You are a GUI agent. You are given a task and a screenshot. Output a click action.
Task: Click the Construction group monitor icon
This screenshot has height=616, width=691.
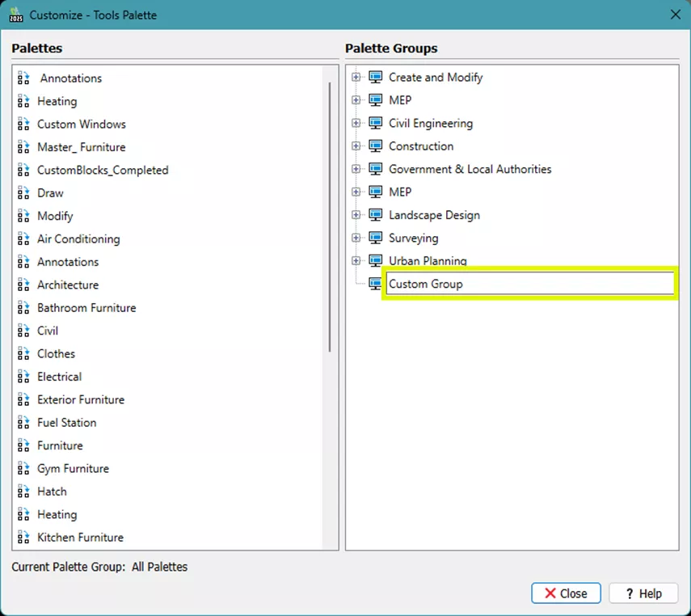click(375, 146)
